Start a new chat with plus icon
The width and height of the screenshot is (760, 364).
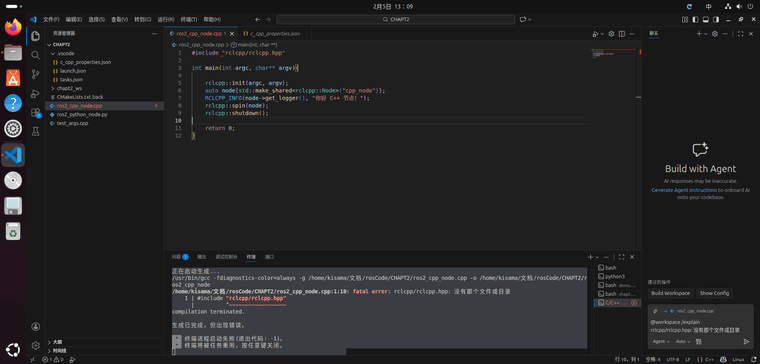click(x=699, y=34)
